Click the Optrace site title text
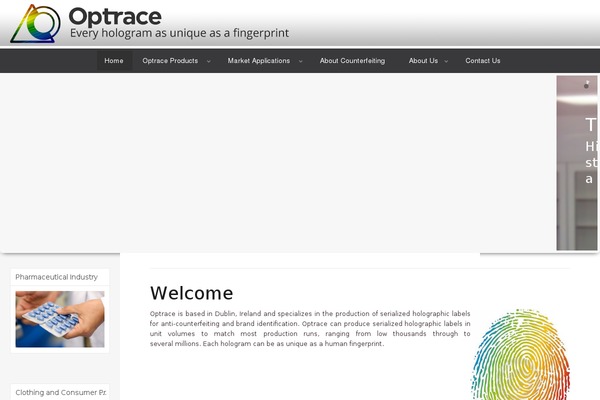 tap(115, 16)
